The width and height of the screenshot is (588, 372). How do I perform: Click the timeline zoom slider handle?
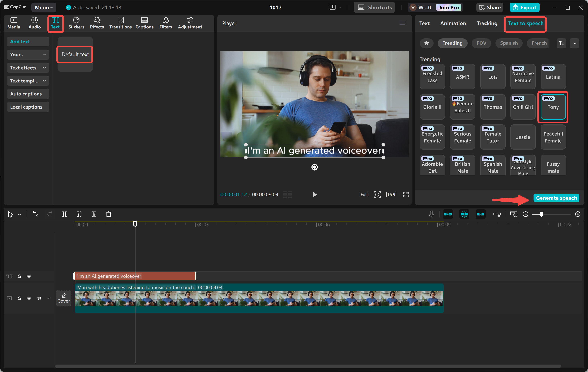[x=541, y=214]
